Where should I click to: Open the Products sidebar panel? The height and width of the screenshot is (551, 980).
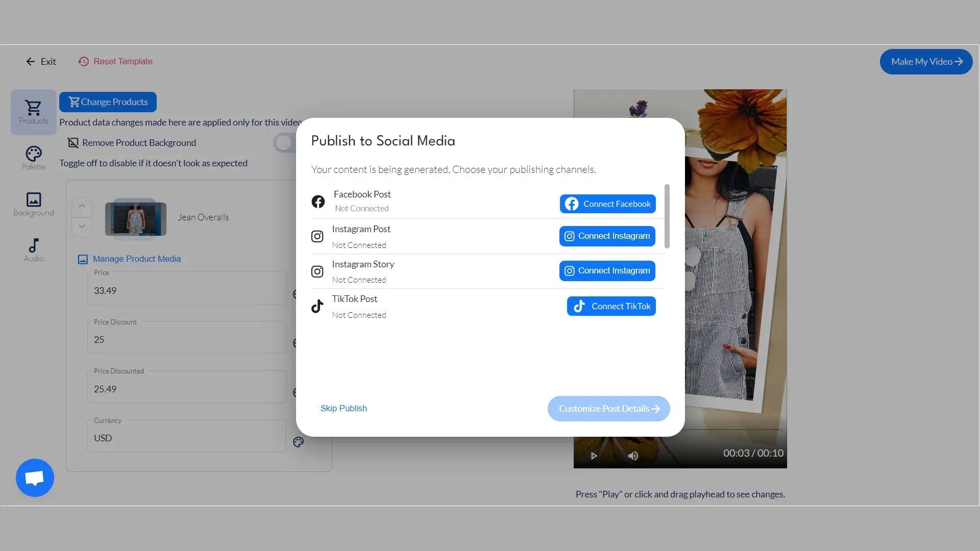[33, 112]
